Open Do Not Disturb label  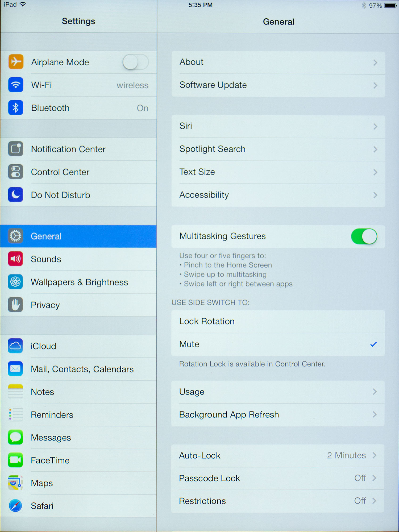pos(61,195)
